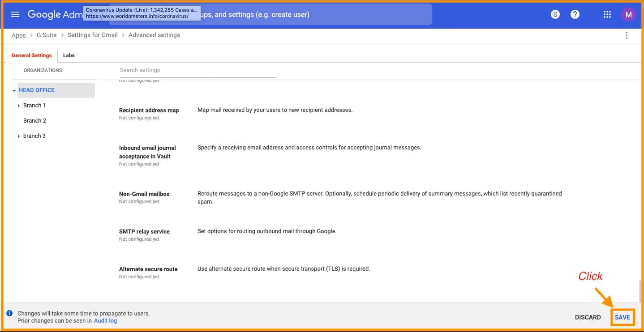
Task: Expand the branch 3 organization
Action: tap(19, 136)
